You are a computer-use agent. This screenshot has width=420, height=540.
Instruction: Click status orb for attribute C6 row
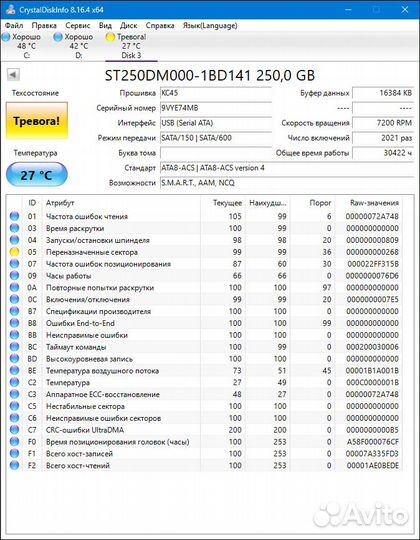(x=14, y=418)
